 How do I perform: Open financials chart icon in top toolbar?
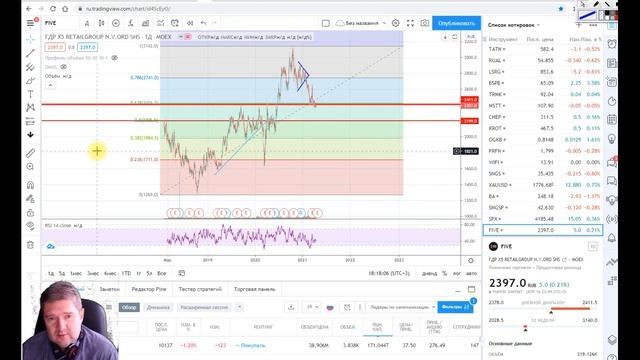(145, 23)
